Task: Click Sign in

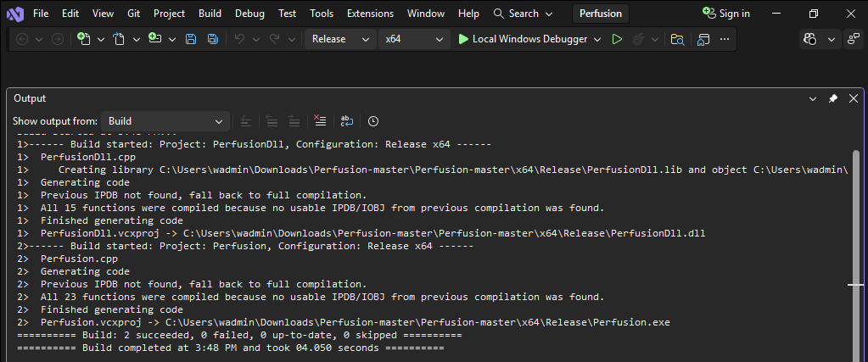Action: pyautogui.click(x=725, y=14)
